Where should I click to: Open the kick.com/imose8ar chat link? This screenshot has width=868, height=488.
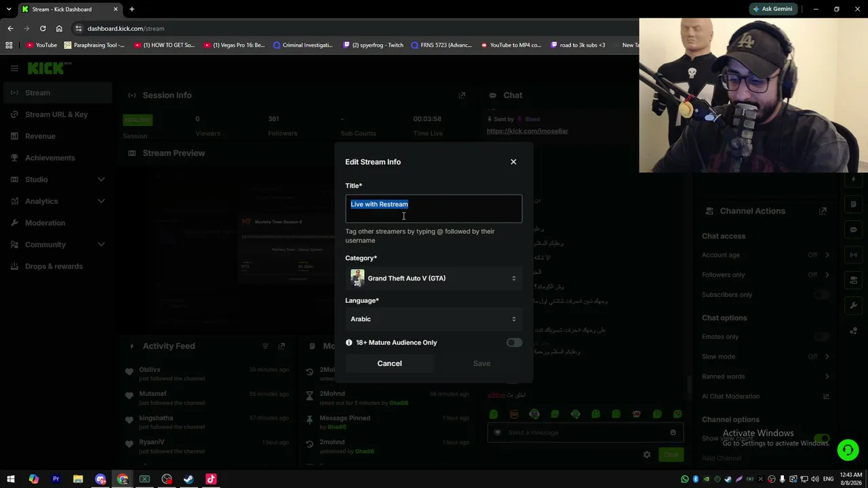528,131
